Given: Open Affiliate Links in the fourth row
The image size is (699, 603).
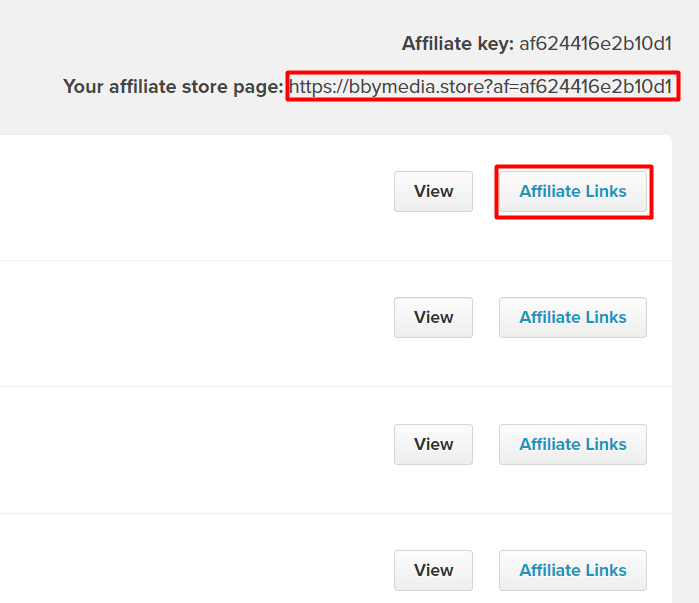Looking at the screenshot, I should [573, 570].
